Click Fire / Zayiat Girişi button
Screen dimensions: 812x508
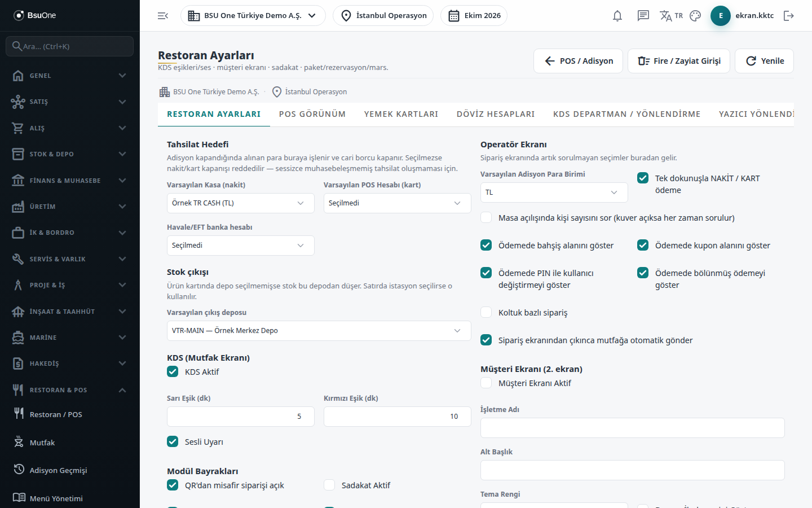(679, 61)
